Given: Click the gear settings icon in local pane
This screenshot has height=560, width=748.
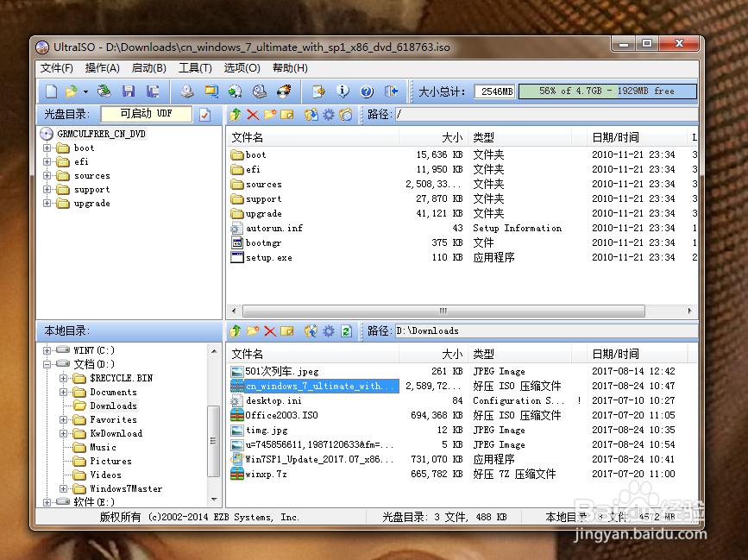Looking at the screenshot, I should (x=329, y=330).
